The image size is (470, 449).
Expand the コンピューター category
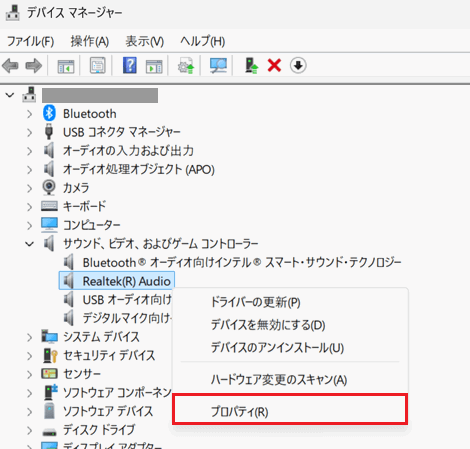(30, 226)
